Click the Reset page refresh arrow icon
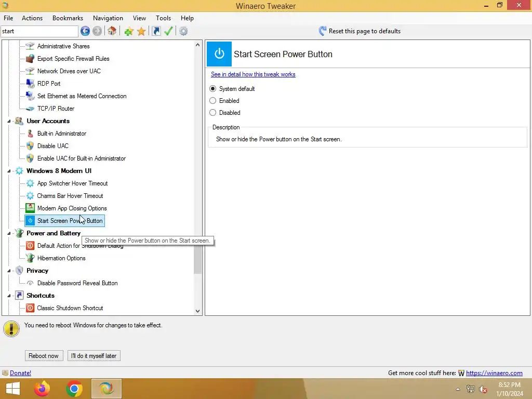 pos(322,31)
